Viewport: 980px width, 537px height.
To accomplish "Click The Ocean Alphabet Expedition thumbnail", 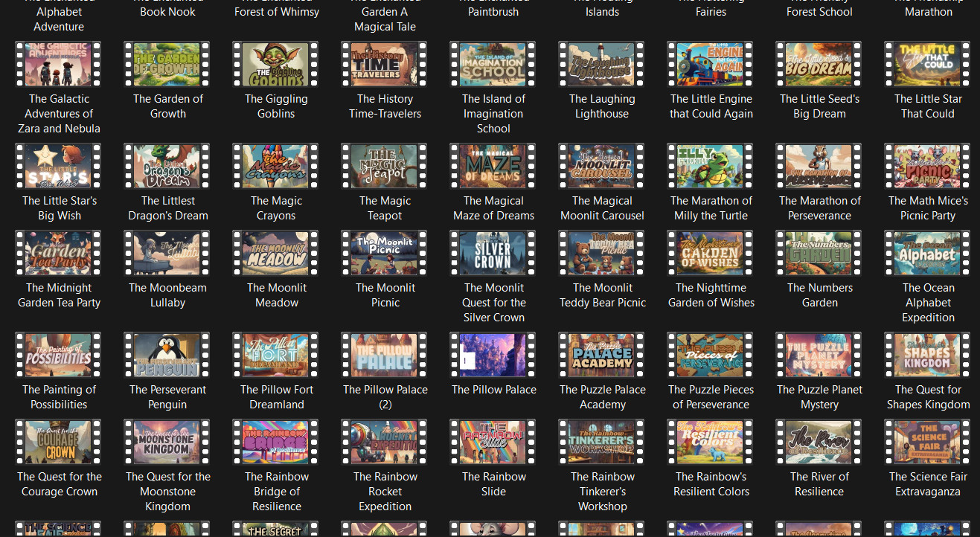I will click(928, 254).
